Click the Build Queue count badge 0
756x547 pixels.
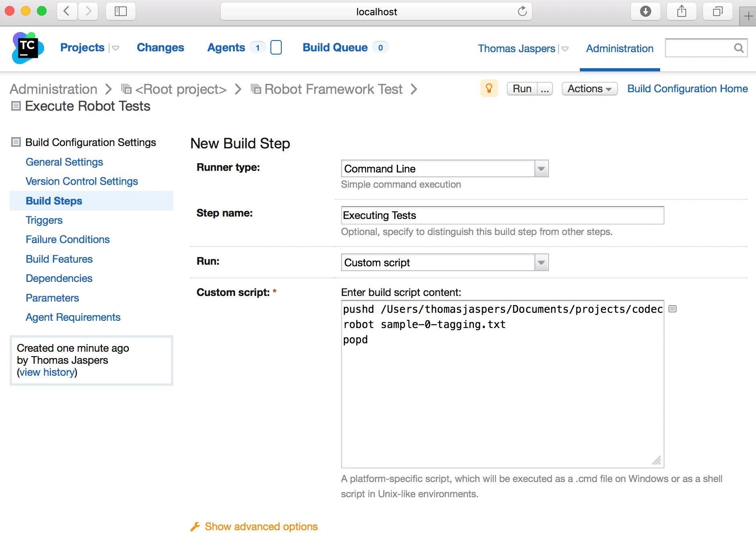click(380, 48)
